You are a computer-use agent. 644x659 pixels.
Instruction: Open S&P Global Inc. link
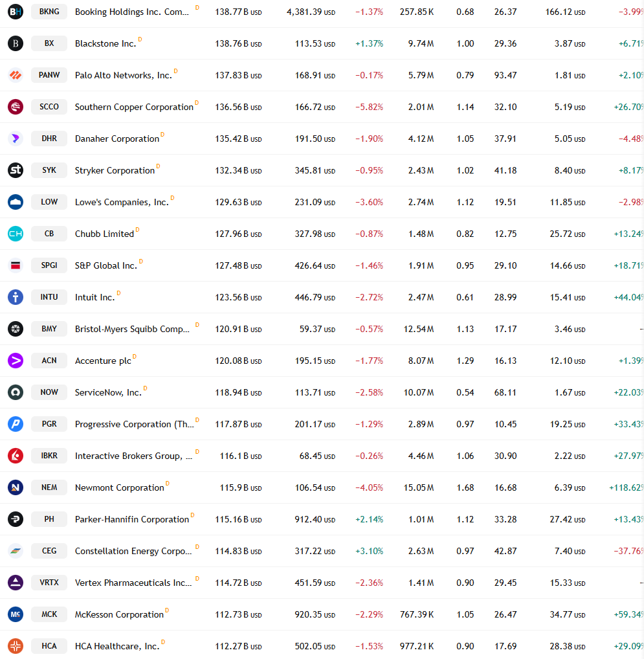pos(106,265)
